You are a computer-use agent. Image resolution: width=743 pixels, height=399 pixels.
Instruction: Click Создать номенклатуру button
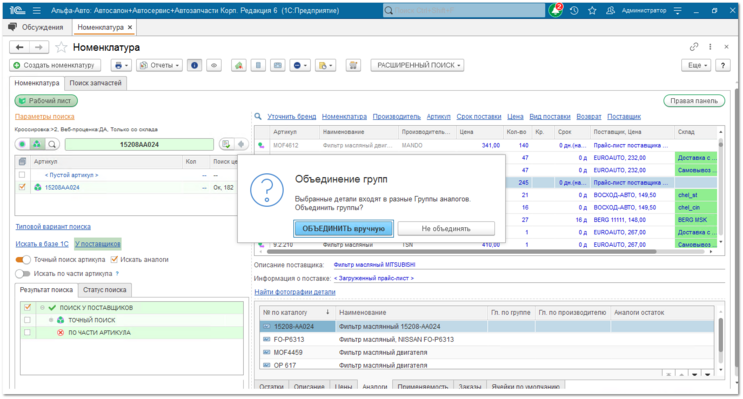coord(54,65)
